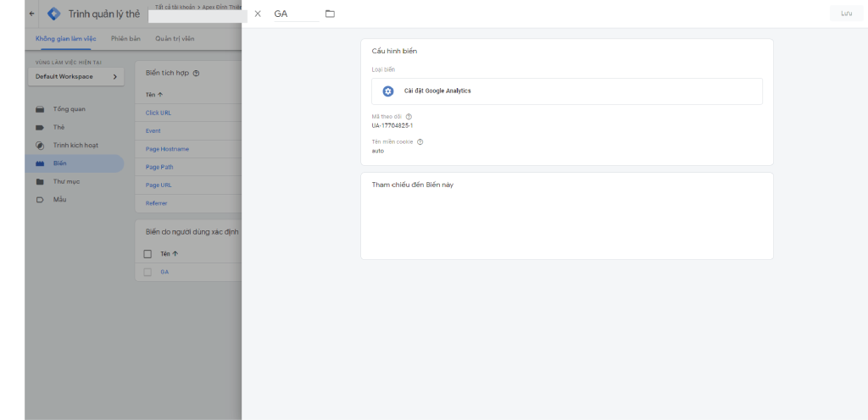
Task: Click the Tag Manager diamond logo
Action: [54, 14]
